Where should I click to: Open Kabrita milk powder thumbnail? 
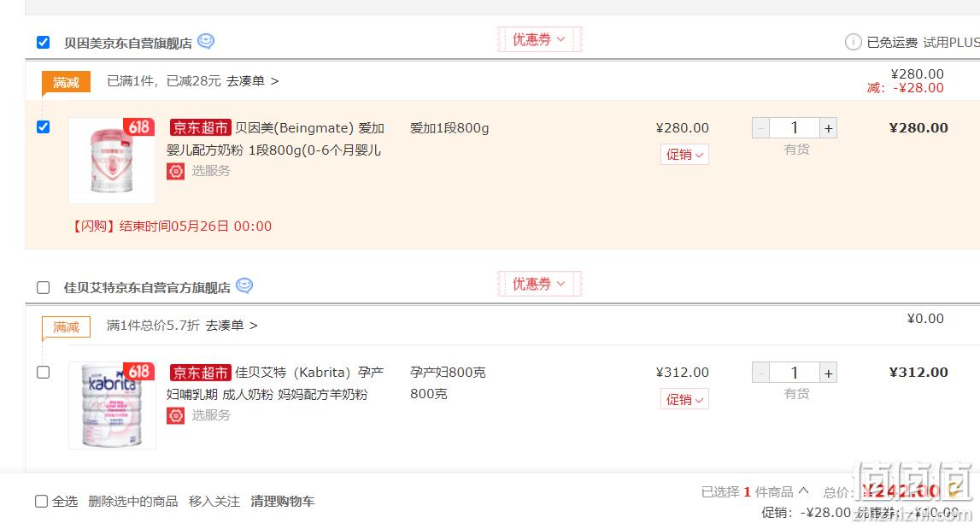113,405
